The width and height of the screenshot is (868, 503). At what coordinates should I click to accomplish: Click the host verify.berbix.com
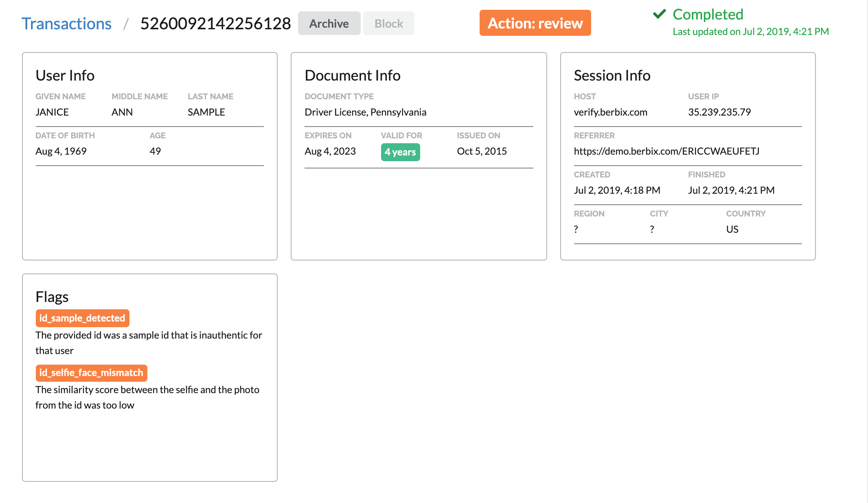point(610,112)
